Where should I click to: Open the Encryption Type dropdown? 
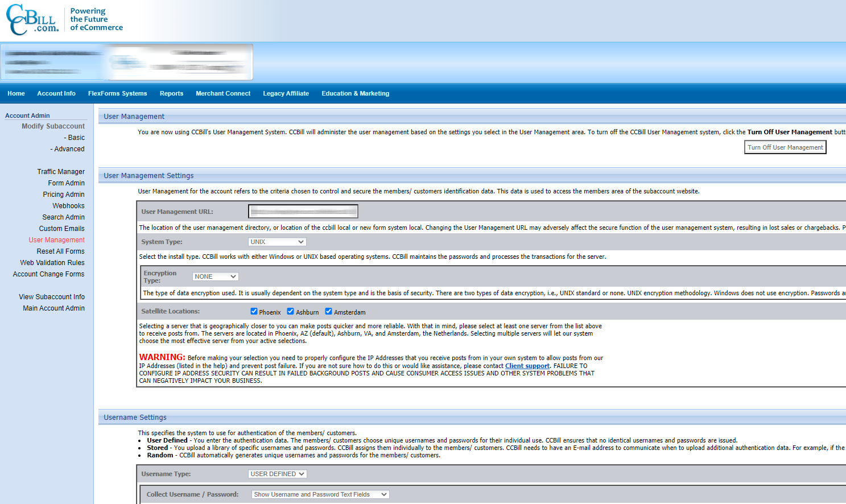point(215,276)
